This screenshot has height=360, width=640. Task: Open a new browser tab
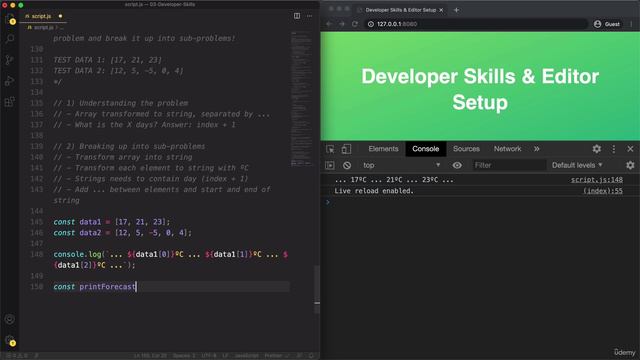[456, 10]
